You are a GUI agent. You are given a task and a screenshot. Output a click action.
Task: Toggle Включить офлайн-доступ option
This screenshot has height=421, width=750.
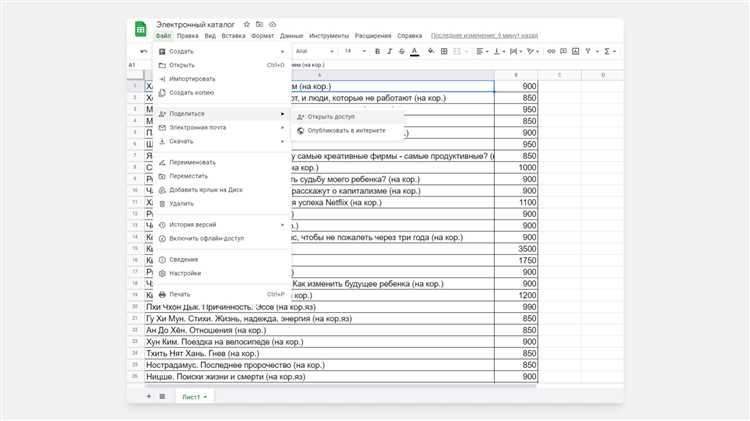coord(222,239)
